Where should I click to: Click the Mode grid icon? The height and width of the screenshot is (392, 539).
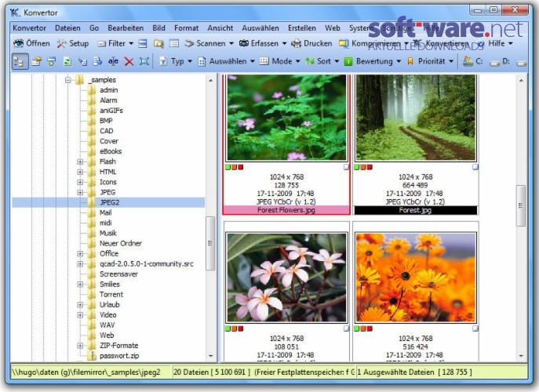[x=264, y=61]
